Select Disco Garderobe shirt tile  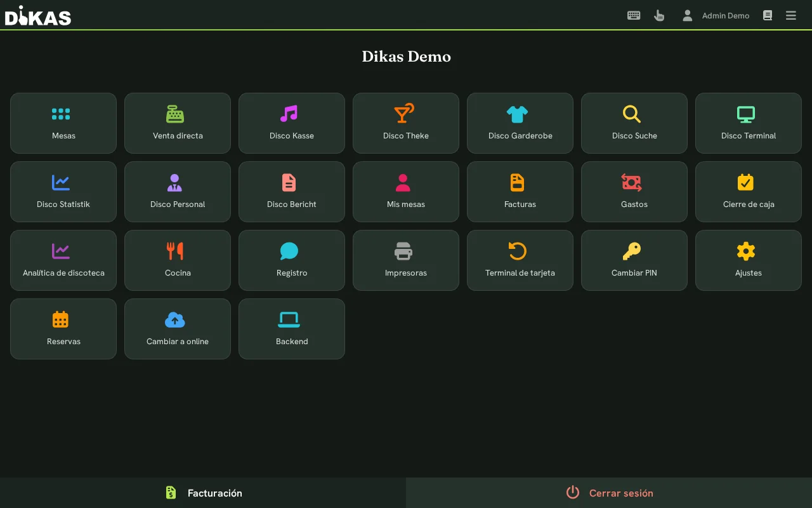click(x=520, y=123)
